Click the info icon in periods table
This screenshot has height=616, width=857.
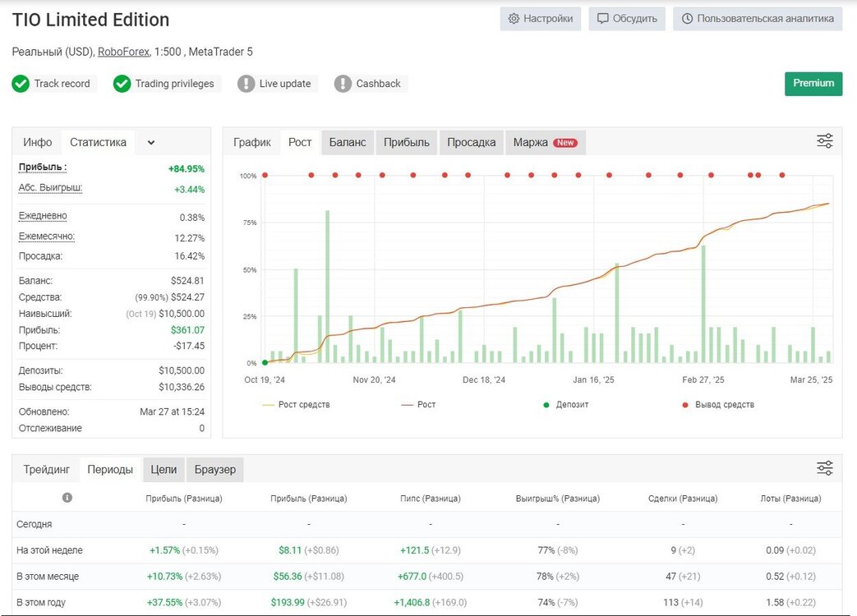67,498
